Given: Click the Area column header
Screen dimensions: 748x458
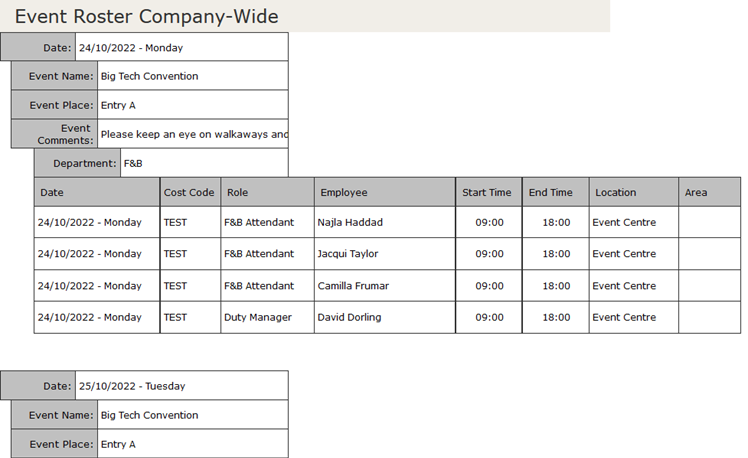Looking at the screenshot, I should [696, 192].
